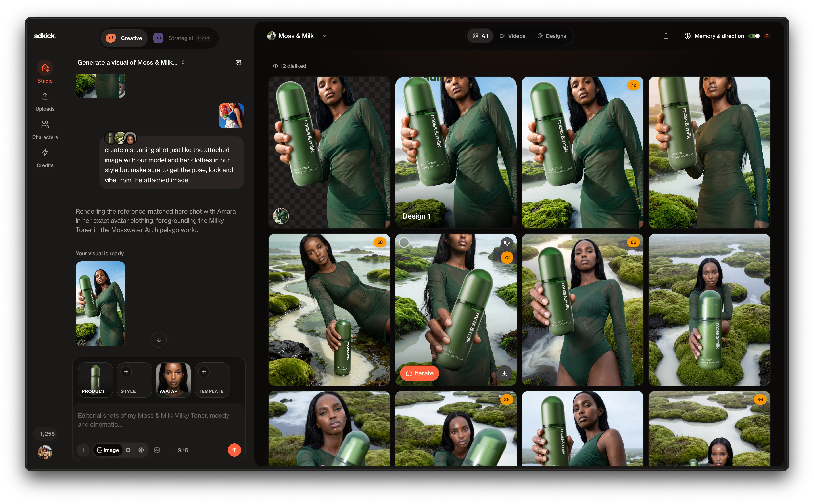Click the adkick logo

click(x=45, y=36)
